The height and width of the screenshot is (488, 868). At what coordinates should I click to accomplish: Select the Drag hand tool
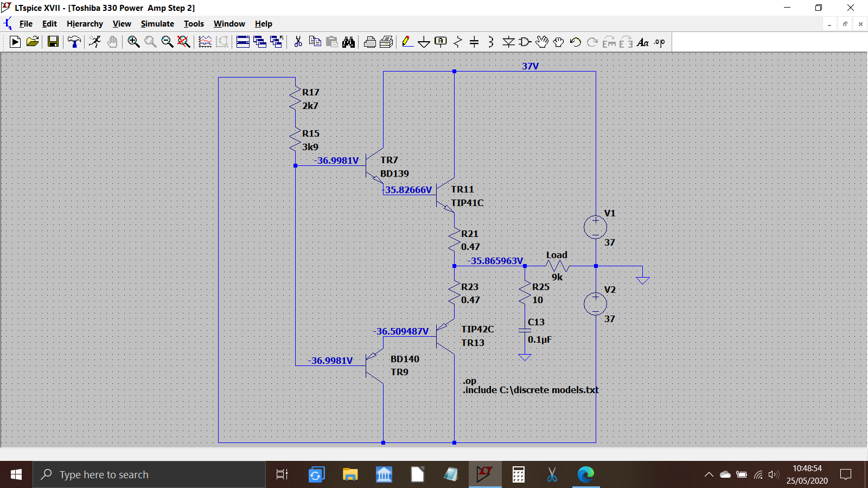559,42
